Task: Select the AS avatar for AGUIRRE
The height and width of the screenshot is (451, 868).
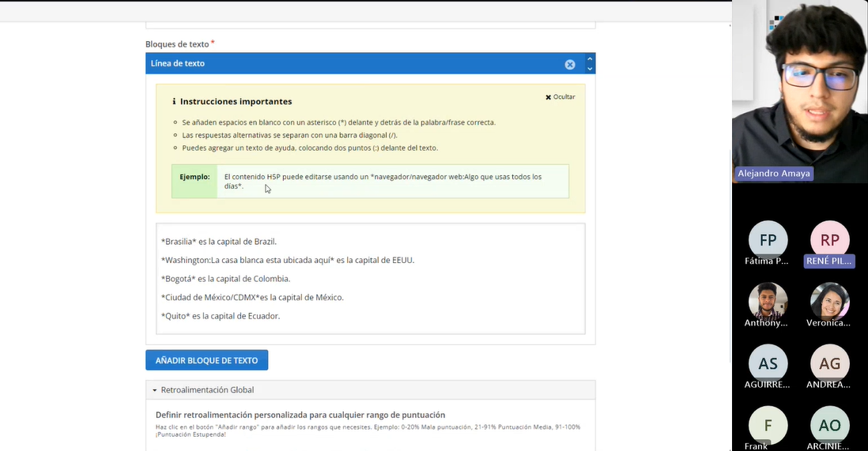Action: 768,363
